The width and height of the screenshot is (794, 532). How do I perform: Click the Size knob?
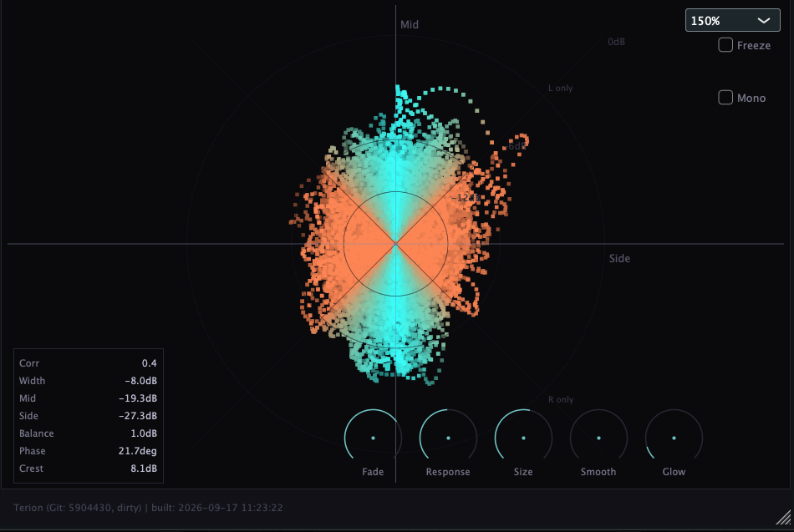(x=523, y=438)
